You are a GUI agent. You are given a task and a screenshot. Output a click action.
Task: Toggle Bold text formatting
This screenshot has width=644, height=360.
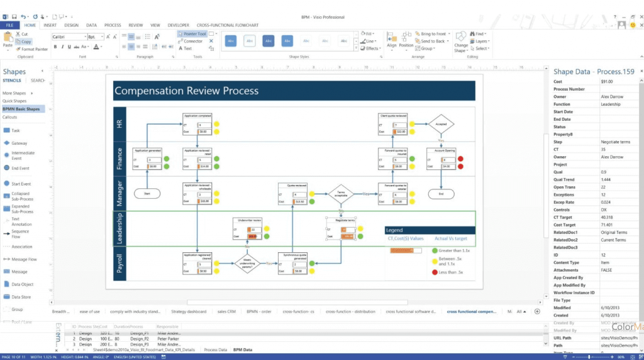click(x=55, y=47)
